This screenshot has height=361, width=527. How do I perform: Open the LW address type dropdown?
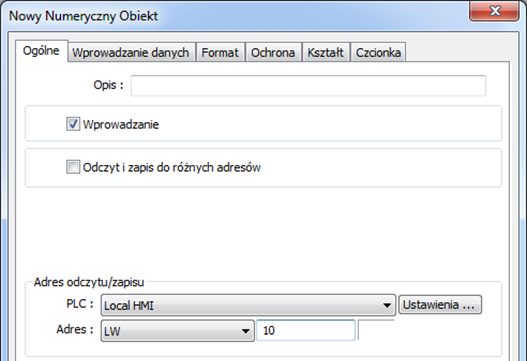coord(177,331)
